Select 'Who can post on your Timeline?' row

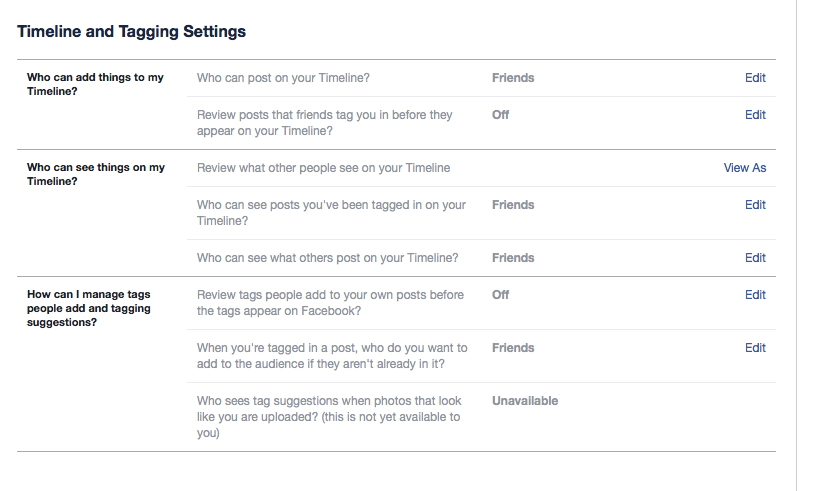click(481, 78)
